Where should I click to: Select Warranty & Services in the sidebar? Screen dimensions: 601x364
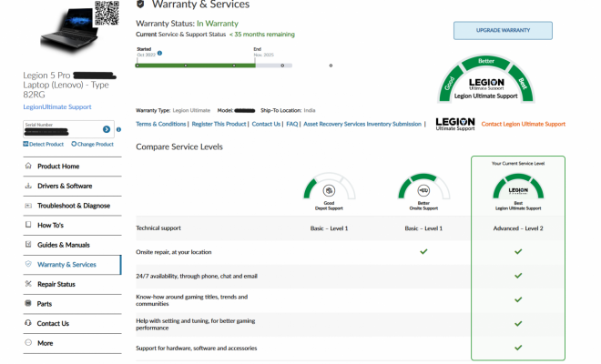point(72,265)
